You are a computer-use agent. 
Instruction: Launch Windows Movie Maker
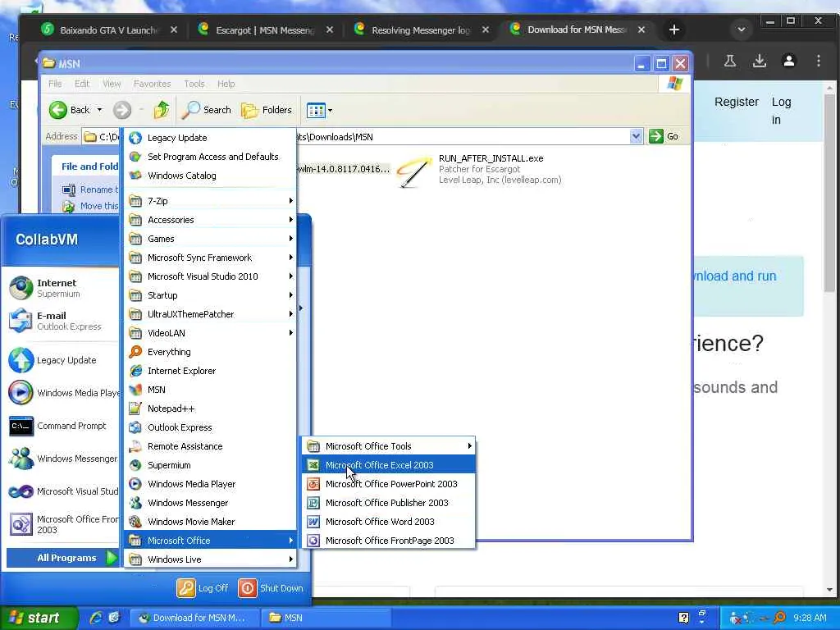[210, 521]
